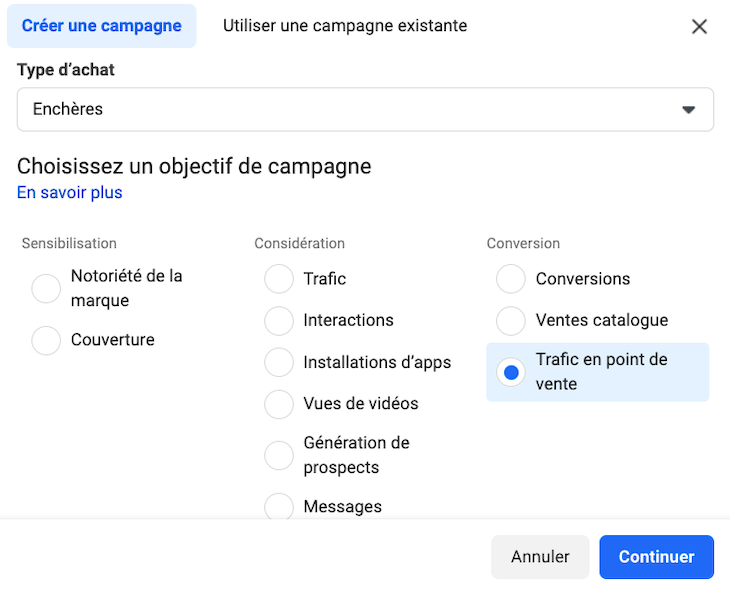Close the campaign creation dialog

(699, 27)
